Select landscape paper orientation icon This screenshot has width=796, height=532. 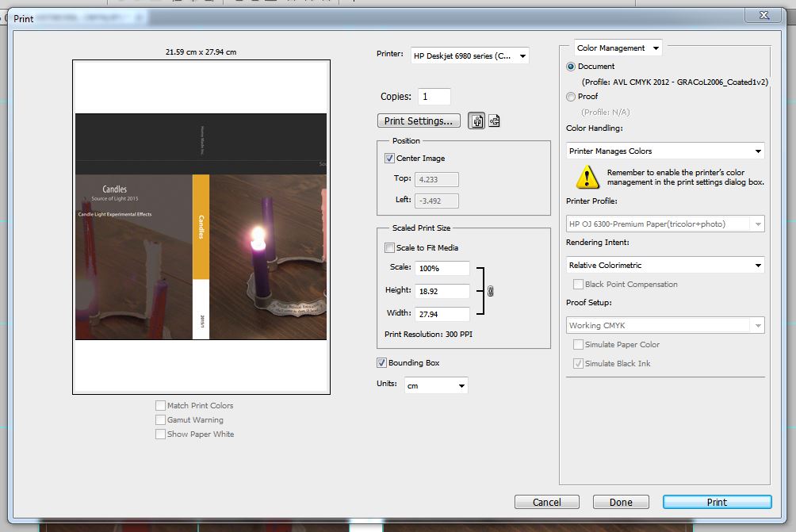click(x=494, y=121)
